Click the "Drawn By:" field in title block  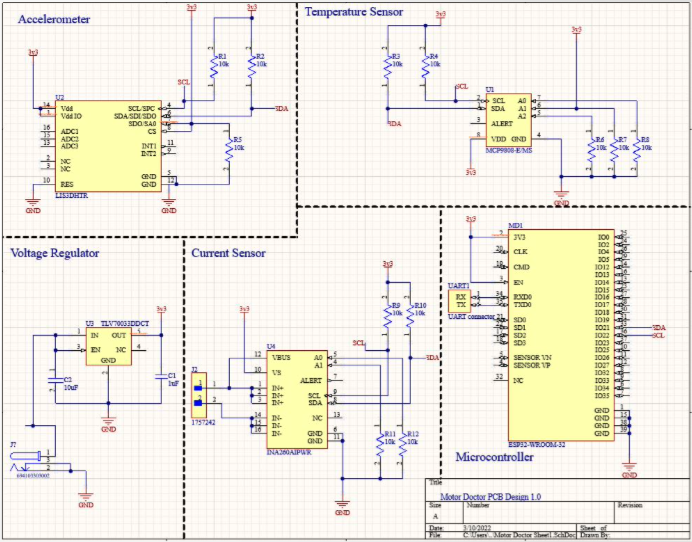[596, 535]
